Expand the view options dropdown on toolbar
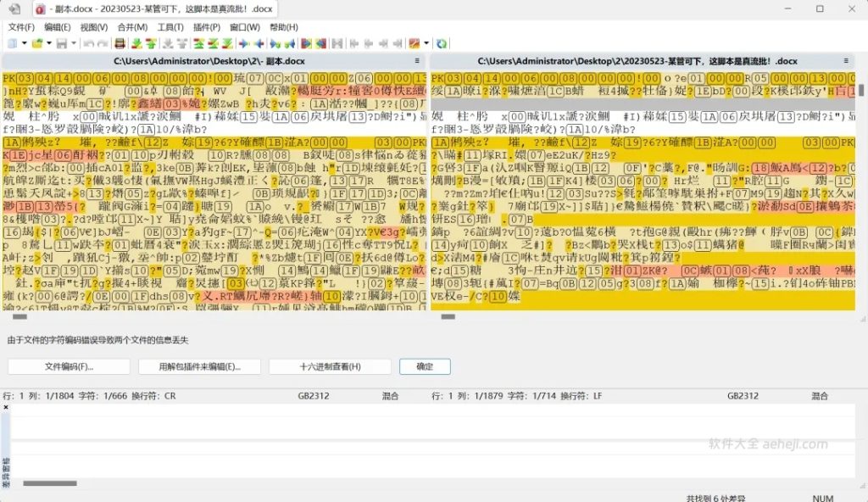The height and width of the screenshot is (502, 868). [x=426, y=42]
